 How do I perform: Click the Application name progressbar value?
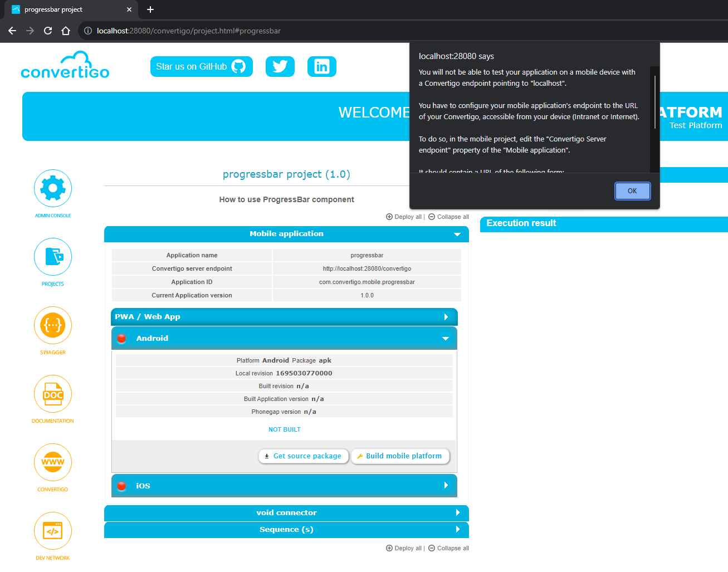tap(367, 255)
